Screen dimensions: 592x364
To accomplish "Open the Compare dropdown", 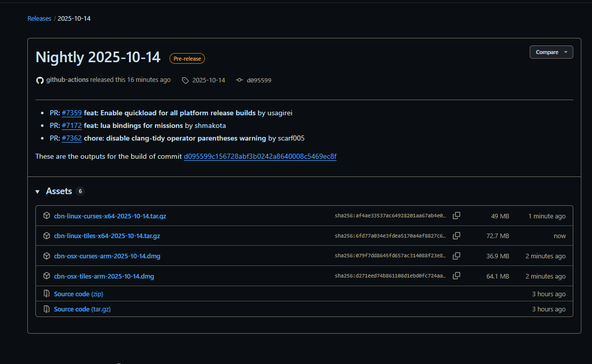I will click(551, 52).
